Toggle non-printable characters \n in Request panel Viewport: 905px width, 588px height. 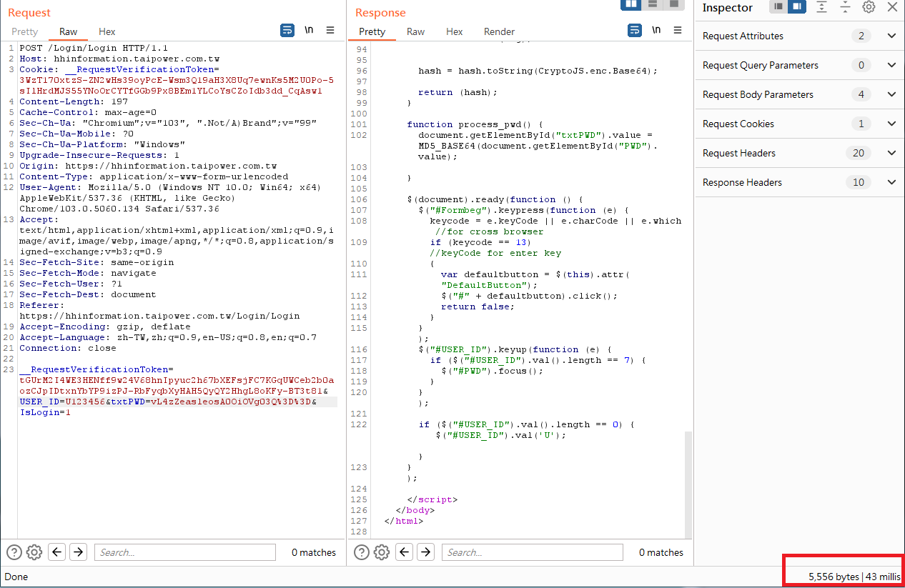(x=309, y=30)
